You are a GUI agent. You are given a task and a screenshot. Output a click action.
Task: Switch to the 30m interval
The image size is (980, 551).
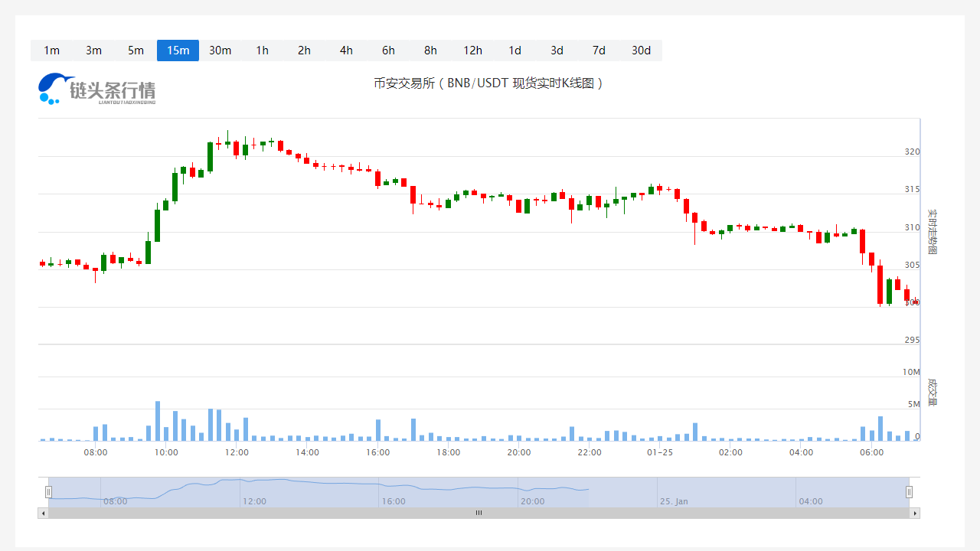220,51
